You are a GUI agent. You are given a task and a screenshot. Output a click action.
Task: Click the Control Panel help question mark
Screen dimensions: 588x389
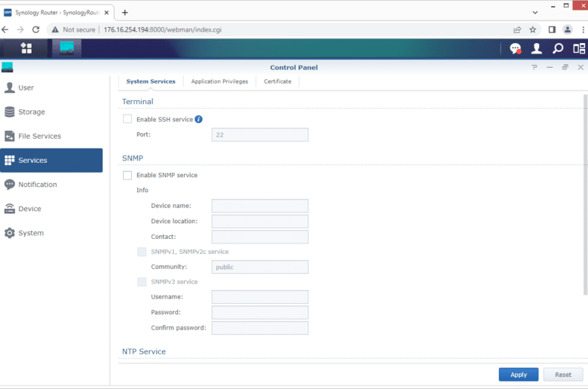pyautogui.click(x=534, y=67)
